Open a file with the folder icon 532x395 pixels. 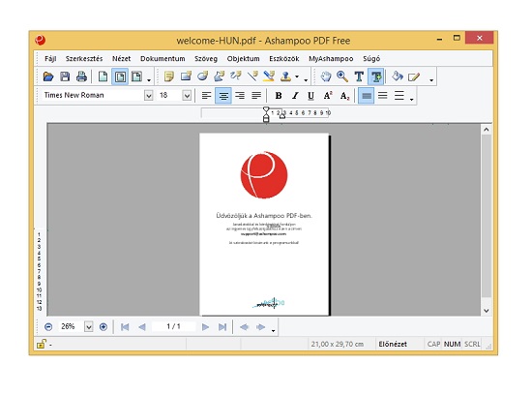[48, 76]
